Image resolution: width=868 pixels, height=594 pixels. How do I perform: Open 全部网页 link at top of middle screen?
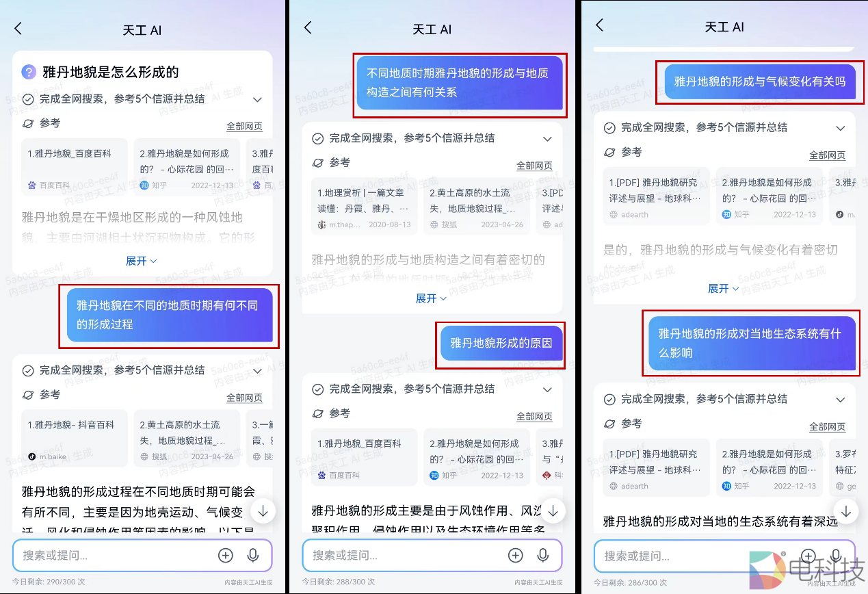pyautogui.click(x=534, y=166)
